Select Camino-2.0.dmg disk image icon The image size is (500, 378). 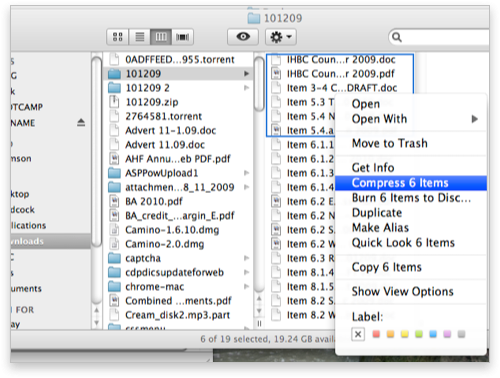[x=114, y=244]
